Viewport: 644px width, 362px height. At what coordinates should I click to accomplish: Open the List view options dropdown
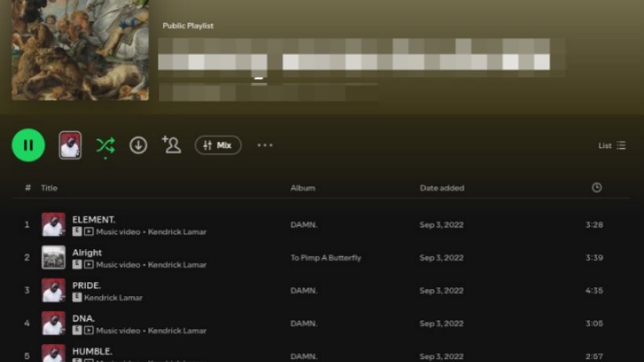pyautogui.click(x=612, y=145)
